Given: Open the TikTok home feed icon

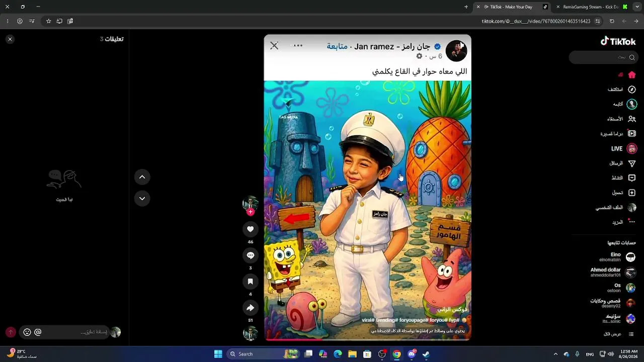Looking at the screenshot, I should [x=632, y=75].
